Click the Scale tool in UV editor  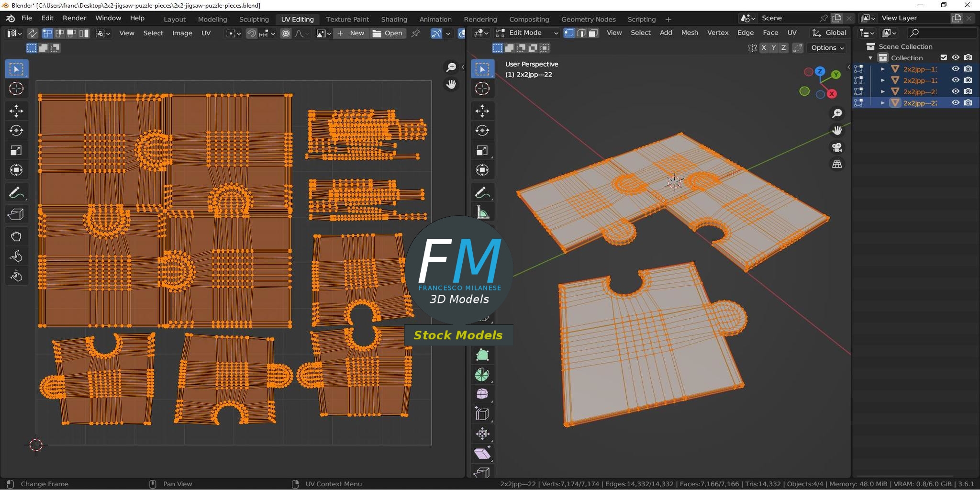(16, 150)
